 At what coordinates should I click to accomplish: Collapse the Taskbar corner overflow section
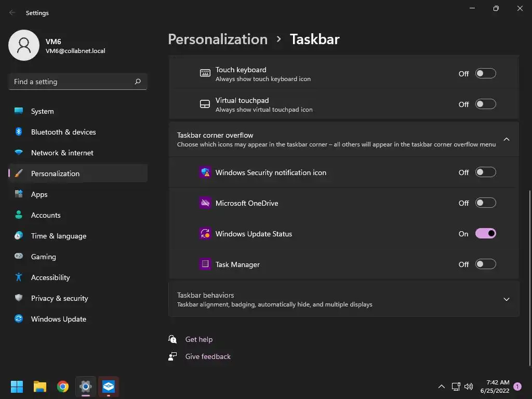pyautogui.click(x=507, y=139)
